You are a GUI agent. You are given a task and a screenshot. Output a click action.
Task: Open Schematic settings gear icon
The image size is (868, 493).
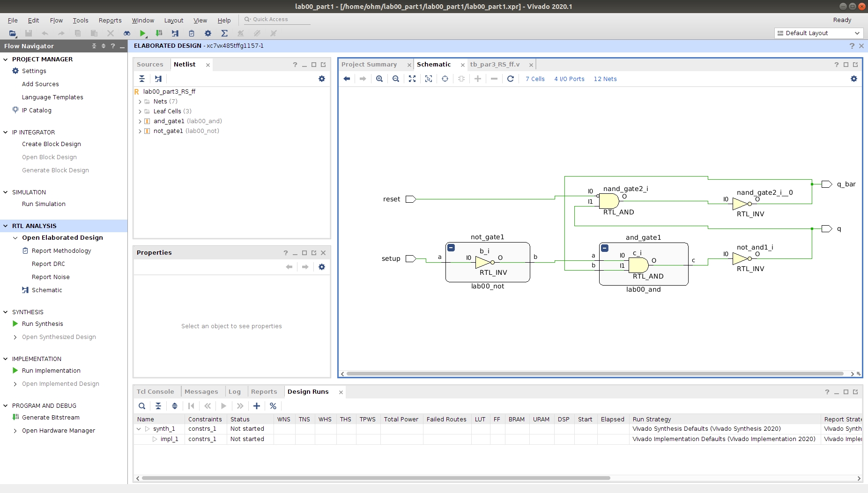point(853,79)
